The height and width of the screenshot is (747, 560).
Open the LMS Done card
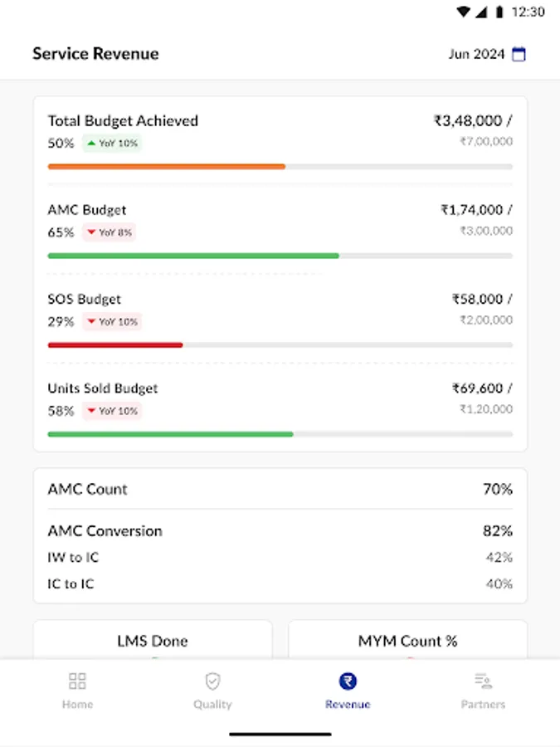pos(153,641)
